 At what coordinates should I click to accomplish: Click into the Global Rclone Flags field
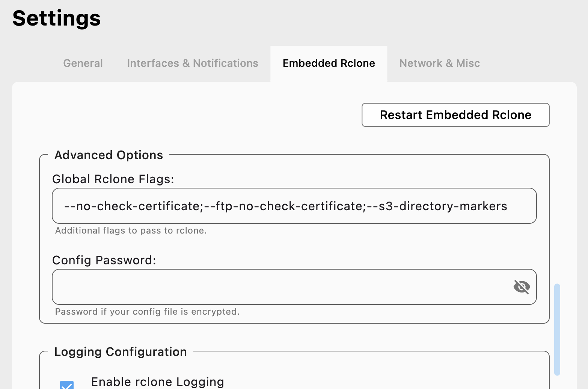[294, 206]
